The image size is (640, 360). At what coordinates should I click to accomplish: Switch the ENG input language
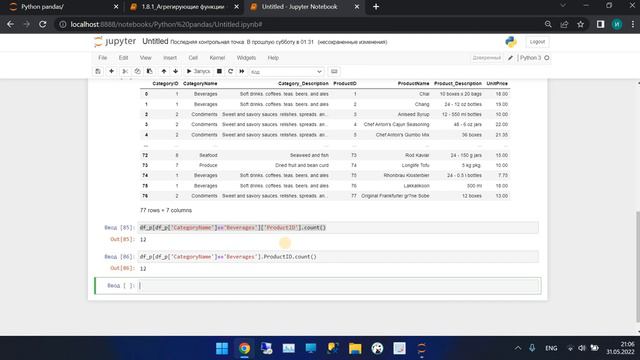551,348
